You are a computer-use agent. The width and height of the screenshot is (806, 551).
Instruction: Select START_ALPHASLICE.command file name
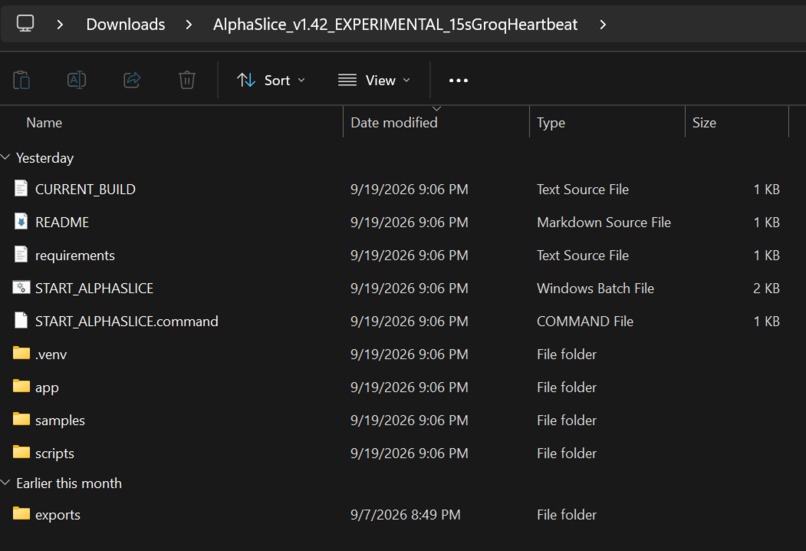click(126, 321)
